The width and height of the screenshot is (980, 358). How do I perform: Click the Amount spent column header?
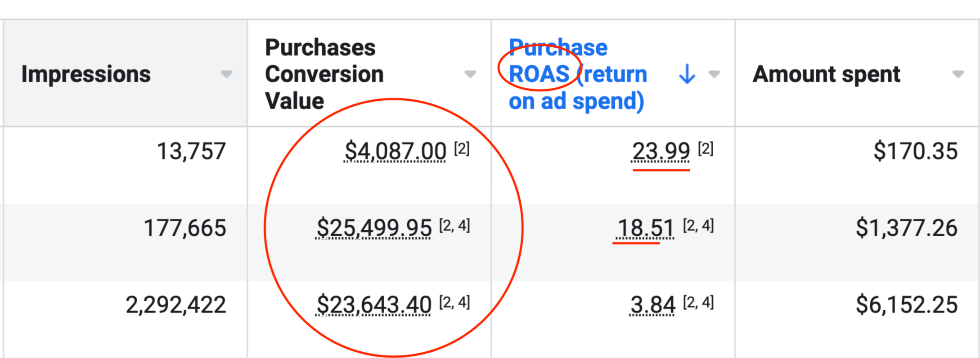click(x=826, y=73)
